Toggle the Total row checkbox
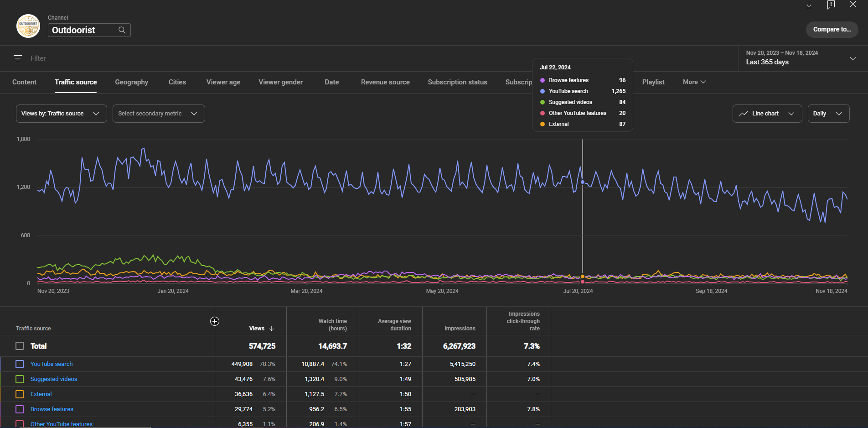 [20, 346]
